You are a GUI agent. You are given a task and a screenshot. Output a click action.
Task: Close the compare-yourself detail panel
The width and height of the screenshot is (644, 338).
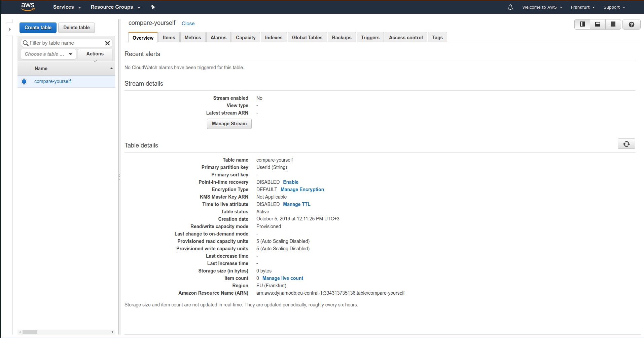[x=188, y=24]
